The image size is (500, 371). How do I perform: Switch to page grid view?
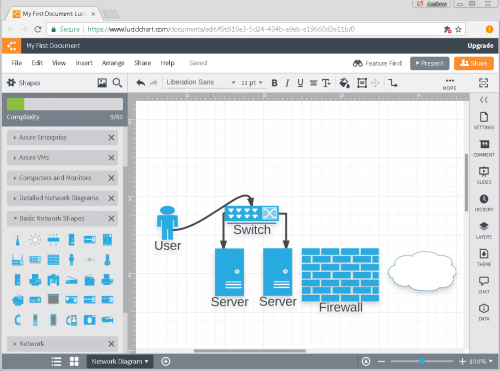(x=74, y=362)
